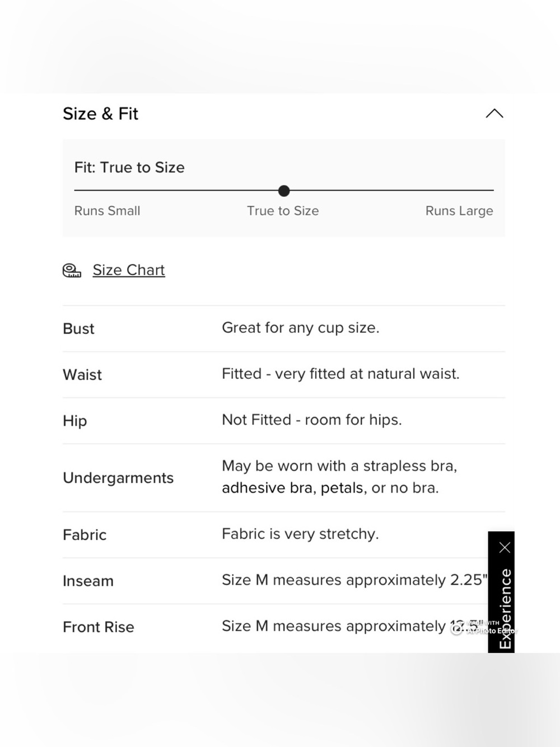Click the AI Photo Editor watermark icon
Screen dimensions: 560x747
pos(456,630)
